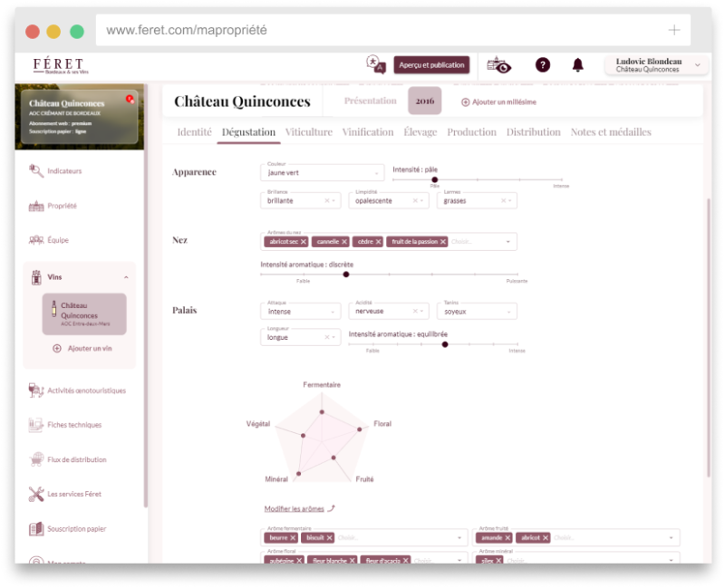Click the main page vertical scrollbar
Screen dimensions: 725x588
click(708, 337)
